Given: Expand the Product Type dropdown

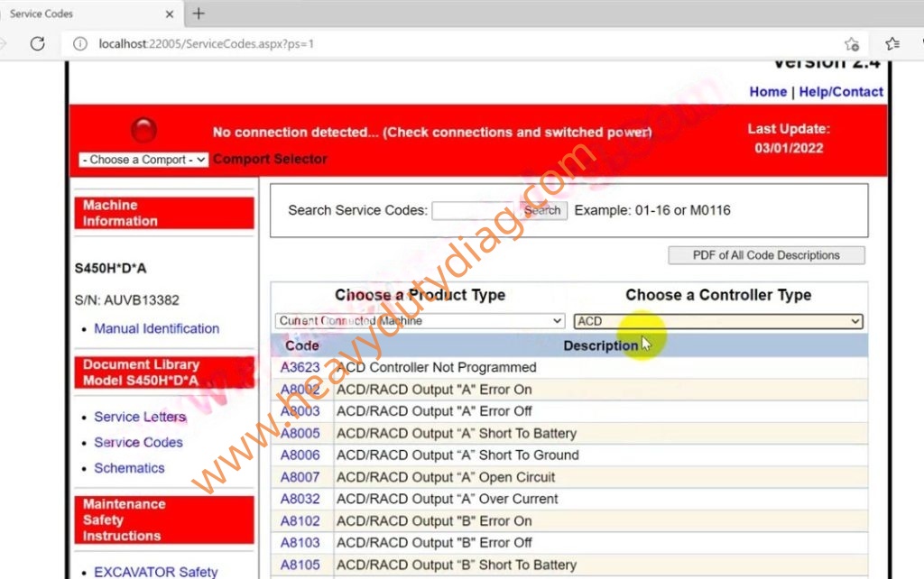Looking at the screenshot, I should click(x=420, y=321).
